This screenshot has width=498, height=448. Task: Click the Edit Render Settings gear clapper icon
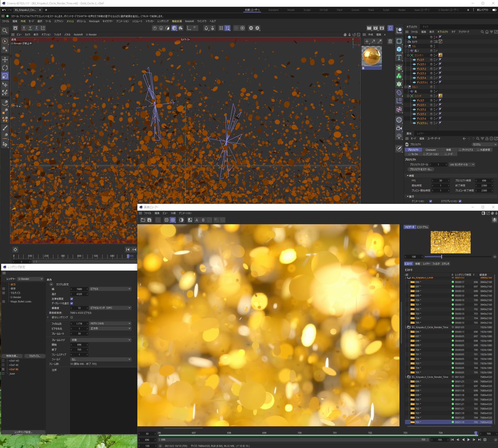pyautogui.click(x=381, y=28)
